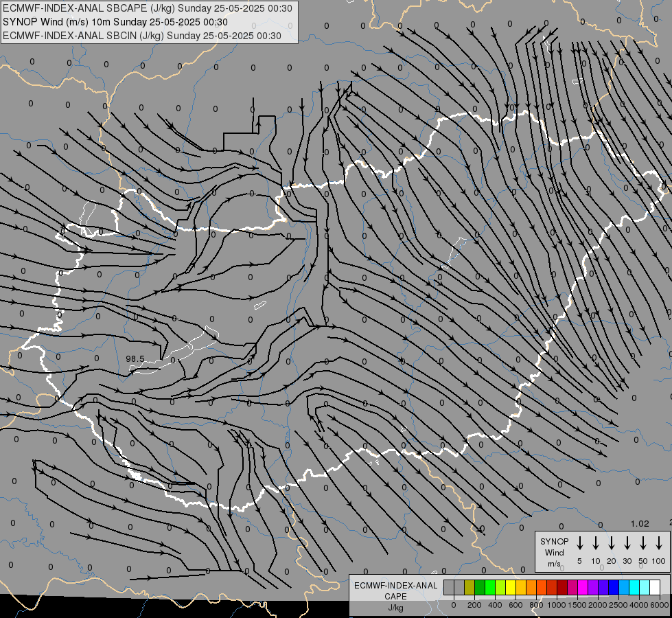This screenshot has width=672, height=618.
Task: Choose the dark maroon CAPE swatch
Action: click(562, 587)
